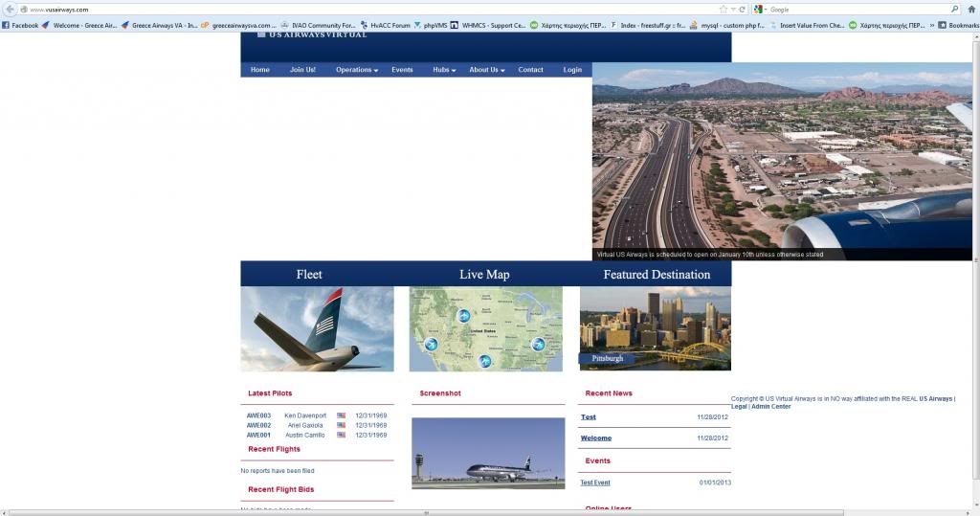Click the 'No reports have been filed' text
980x516 pixels.
pos(278,471)
